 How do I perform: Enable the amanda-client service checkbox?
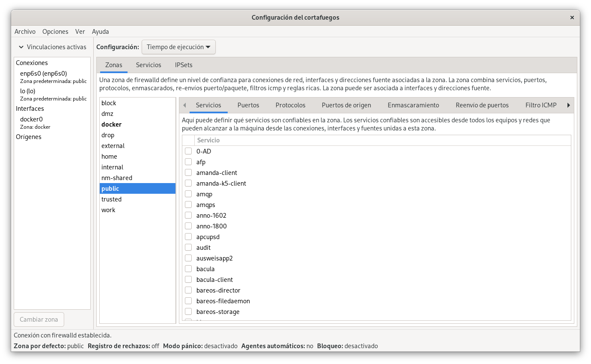click(188, 173)
